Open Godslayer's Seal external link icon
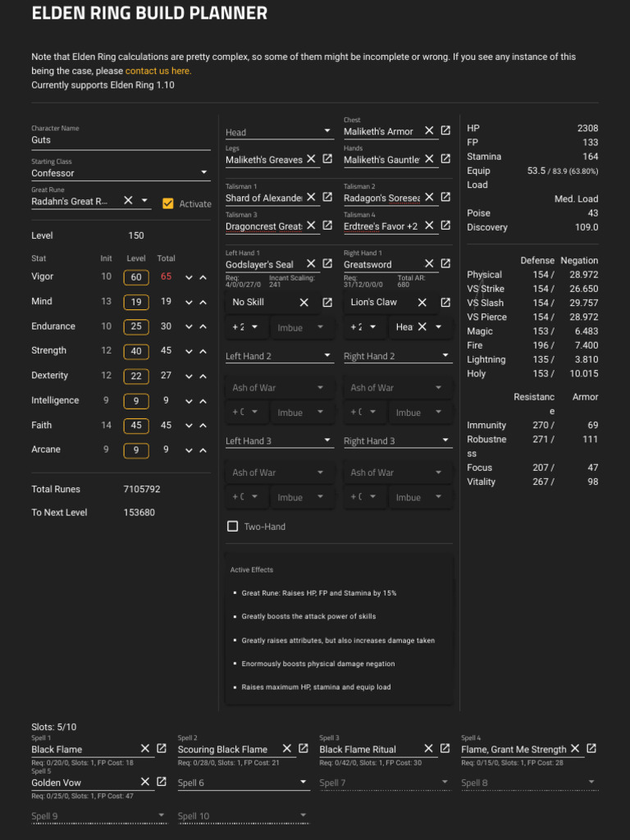Image resolution: width=630 pixels, height=840 pixels. tap(327, 263)
